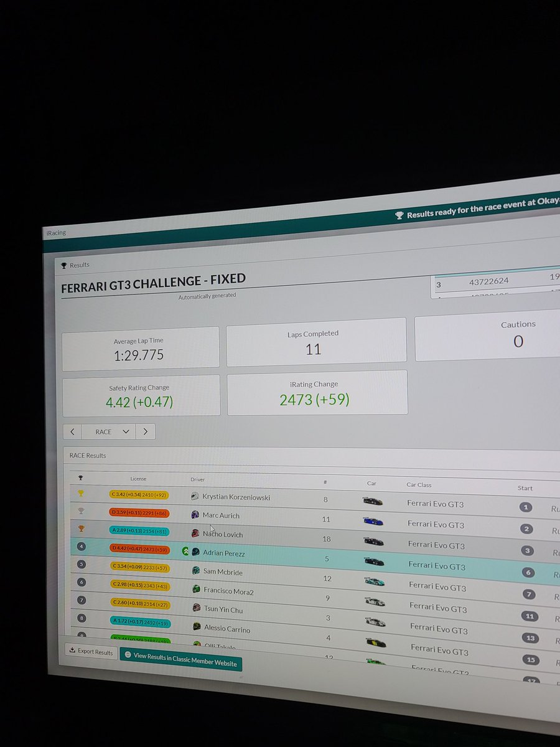The height and width of the screenshot is (747, 560).
Task: Click Francisco Mora2's helmet icon
Action: point(196,589)
